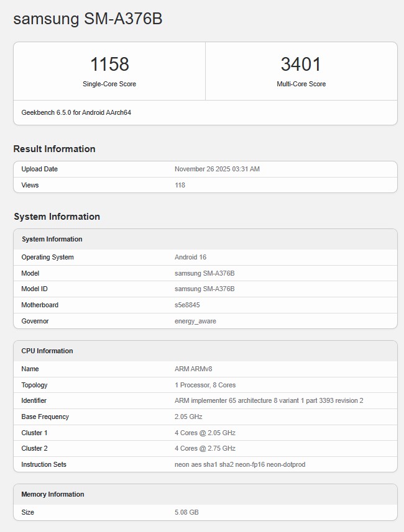Select the 3401 multi-core score
Image resolution: width=404 pixels, height=532 pixels.
(x=301, y=64)
